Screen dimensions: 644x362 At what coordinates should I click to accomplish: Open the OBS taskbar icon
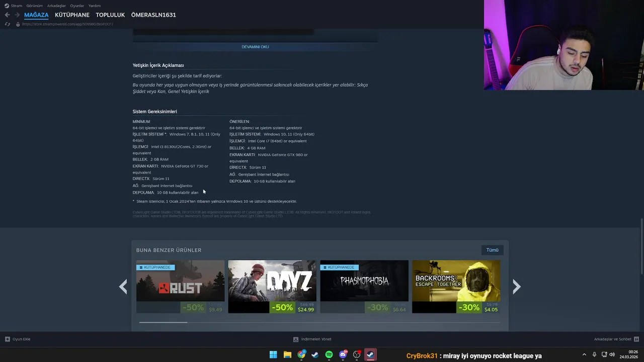[x=357, y=355]
